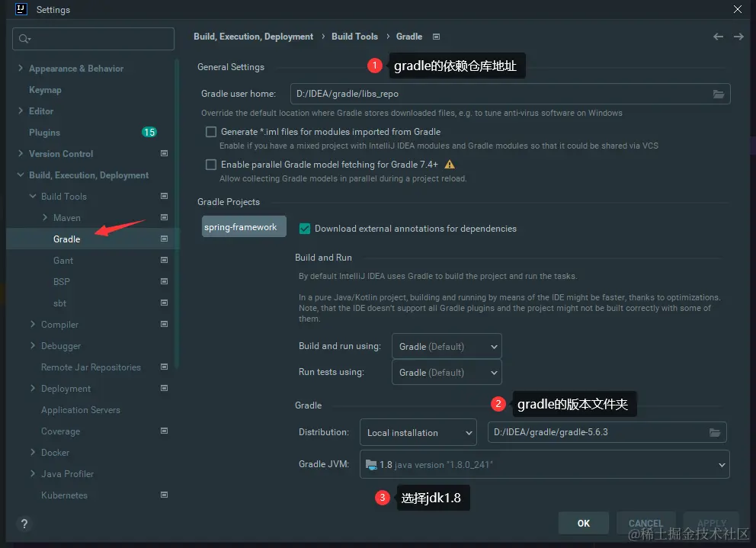Open the Build and run using dropdown
Screen dimensions: 756x548
click(447, 346)
